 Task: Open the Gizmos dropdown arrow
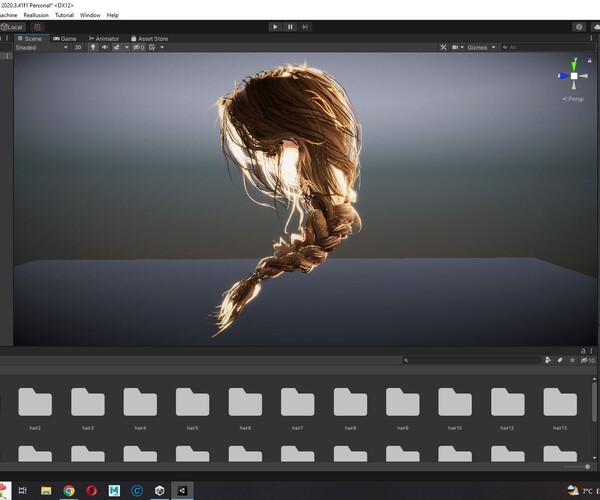coord(493,47)
